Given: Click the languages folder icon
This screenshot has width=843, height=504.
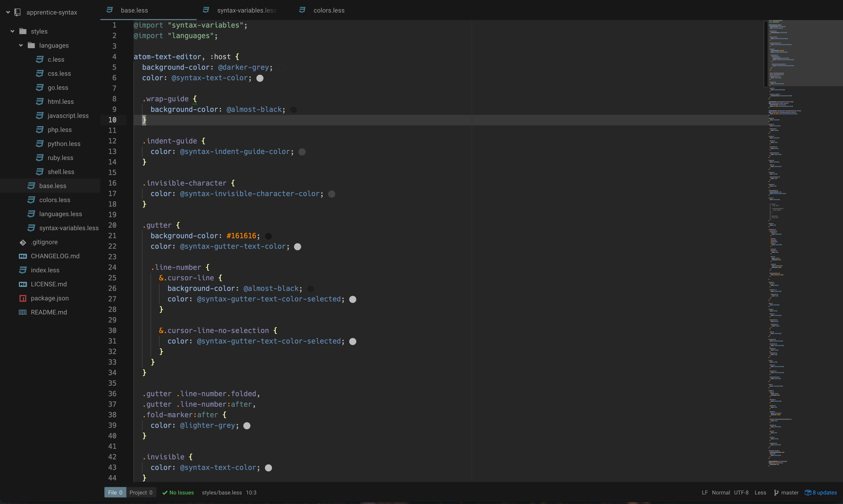Looking at the screenshot, I should pos(31,45).
